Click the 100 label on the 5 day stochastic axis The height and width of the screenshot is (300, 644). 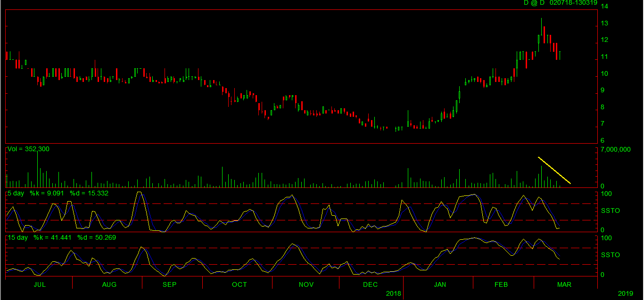(x=606, y=194)
